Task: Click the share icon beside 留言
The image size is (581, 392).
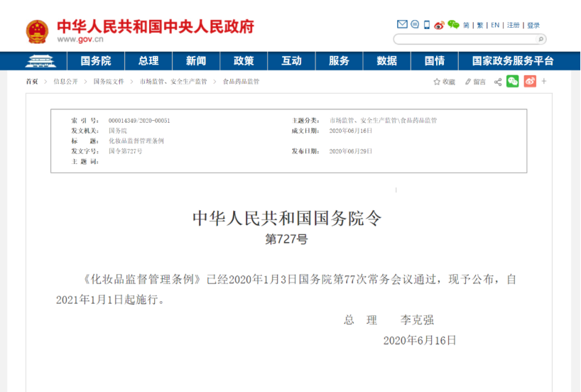Action: [498, 82]
